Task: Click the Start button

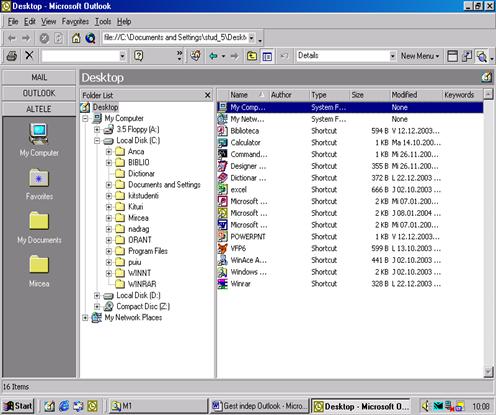Action: point(18,406)
